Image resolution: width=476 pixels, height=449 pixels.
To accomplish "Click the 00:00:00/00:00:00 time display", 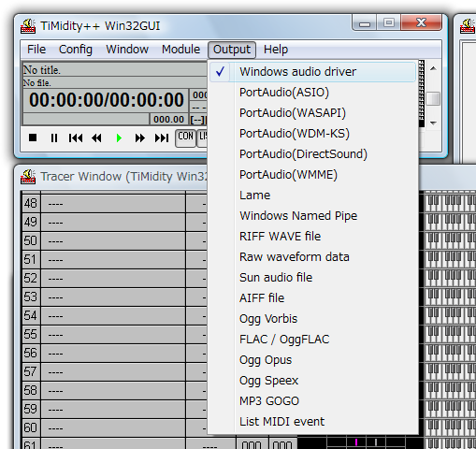I will coord(107,100).
